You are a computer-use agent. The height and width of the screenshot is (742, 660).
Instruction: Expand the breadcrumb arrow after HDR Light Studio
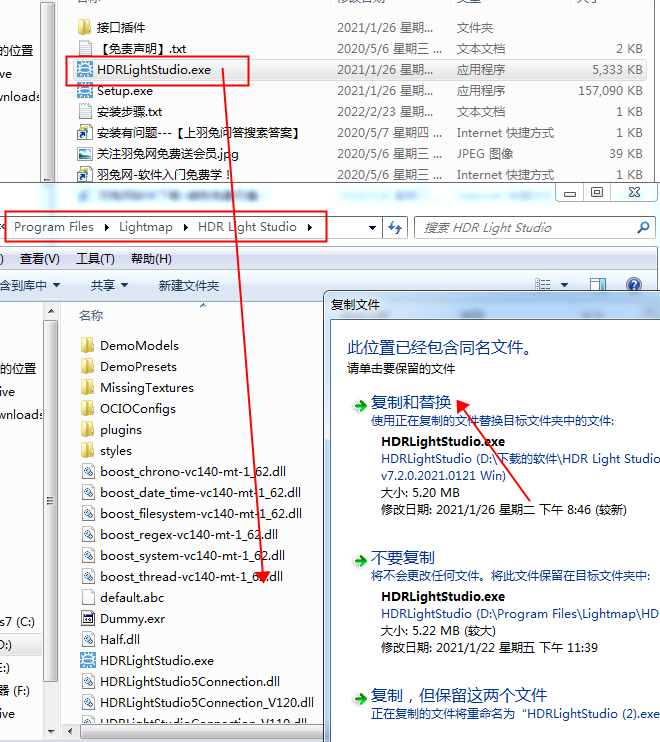pos(311,227)
